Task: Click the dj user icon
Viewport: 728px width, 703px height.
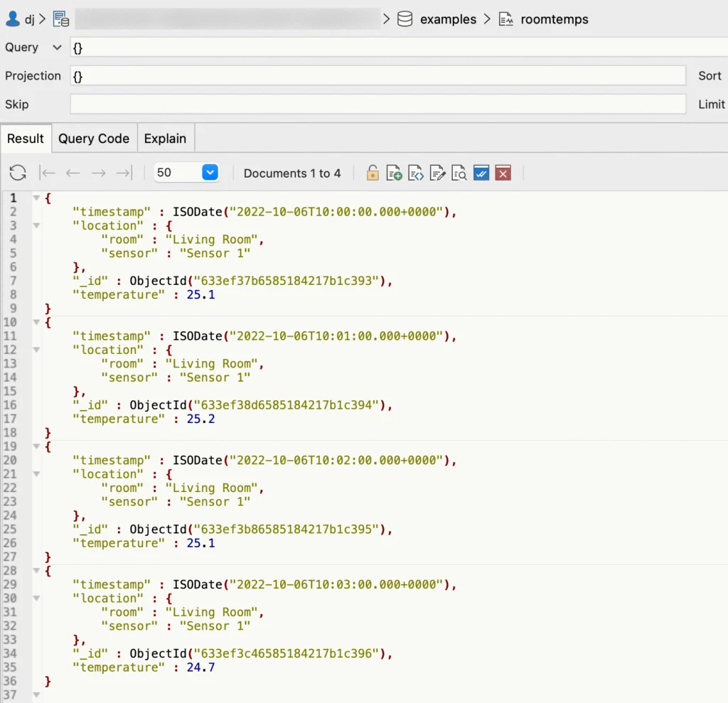Action: pyautogui.click(x=13, y=19)
